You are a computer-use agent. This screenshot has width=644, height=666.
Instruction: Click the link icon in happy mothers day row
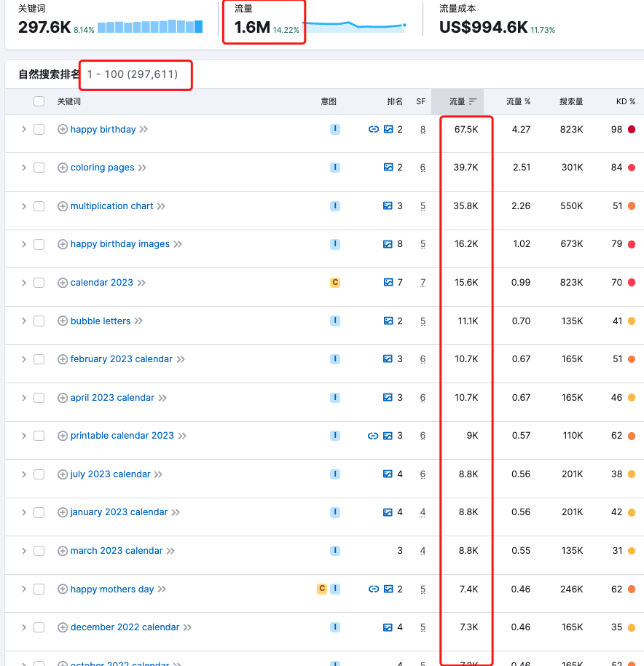click(373, 589)
